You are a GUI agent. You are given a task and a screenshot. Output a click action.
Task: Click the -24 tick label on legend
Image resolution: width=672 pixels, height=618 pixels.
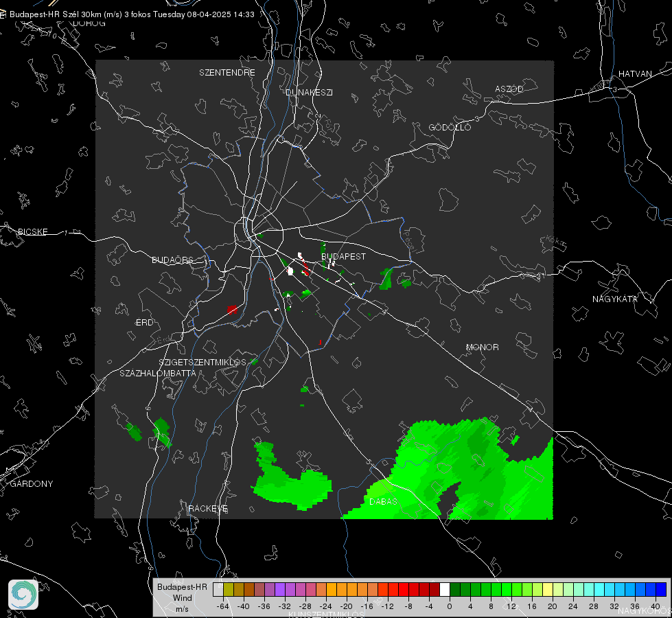326,606
